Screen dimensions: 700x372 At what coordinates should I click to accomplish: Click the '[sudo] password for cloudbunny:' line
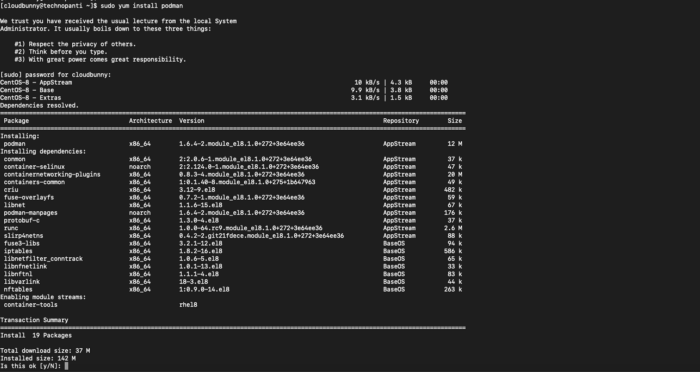coord(55,75)
